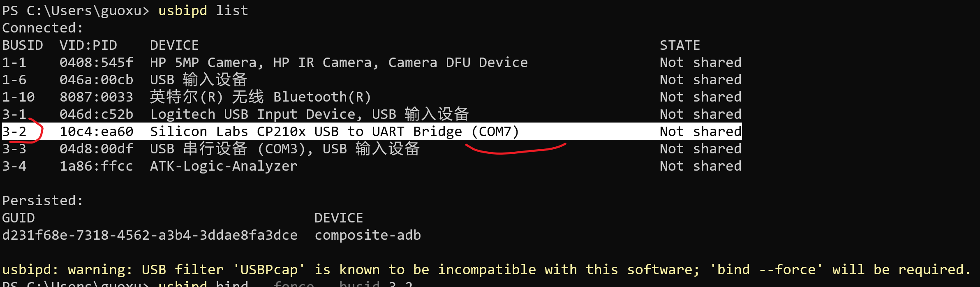Viewport: 980px width, 287px height.
Task: Click the GUID d231f68e value
Action: click(x=150, y=235)
